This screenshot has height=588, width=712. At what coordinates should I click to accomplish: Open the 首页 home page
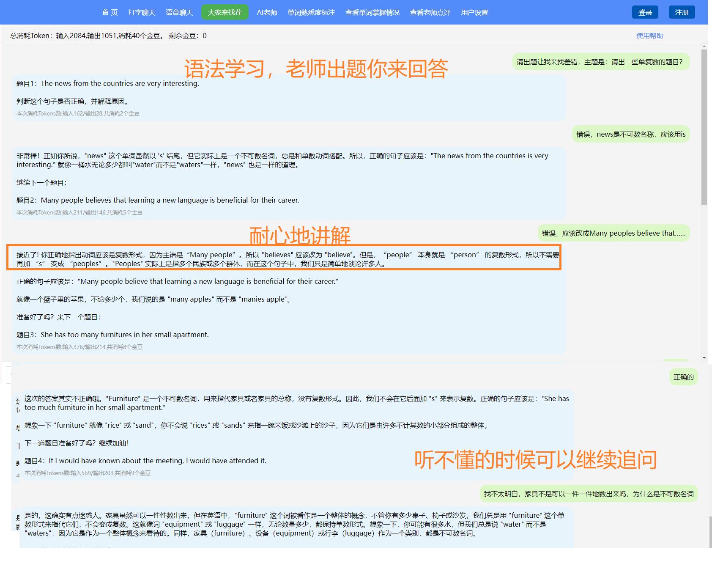pyautogui.click(x=110, y=12)
